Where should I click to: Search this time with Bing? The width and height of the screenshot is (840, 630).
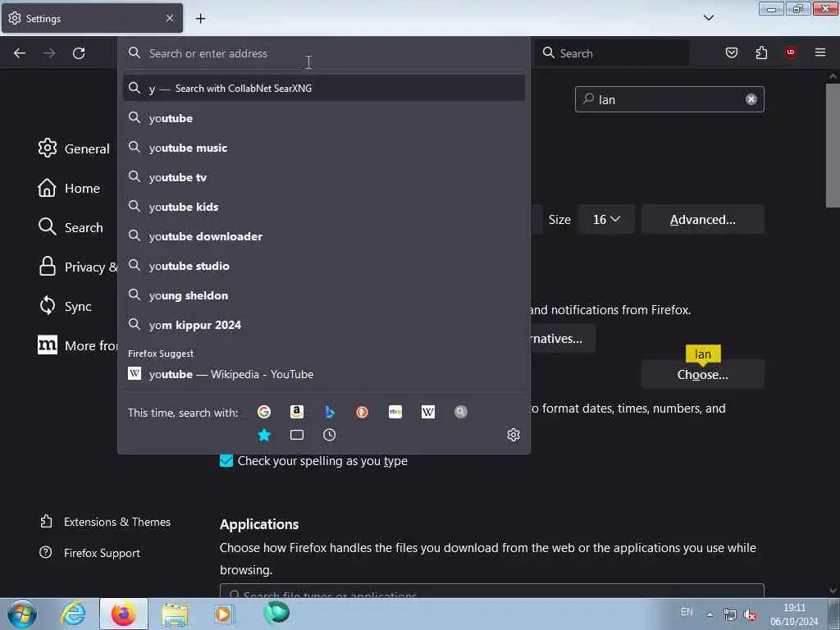pos(330,412)
